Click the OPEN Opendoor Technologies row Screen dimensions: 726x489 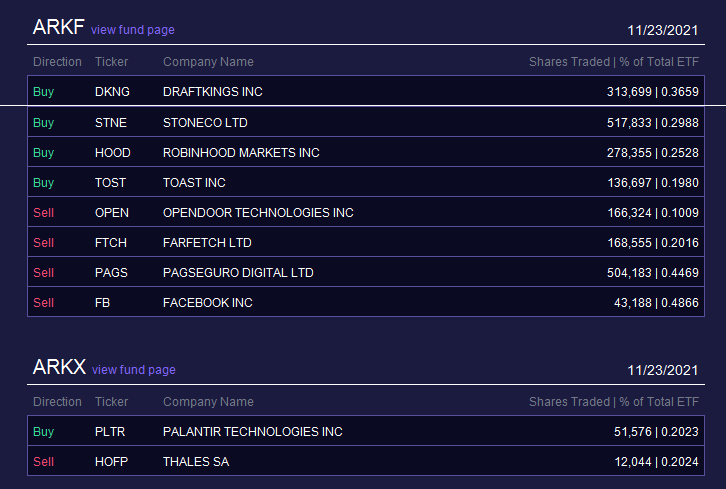[x=366, y=213]
